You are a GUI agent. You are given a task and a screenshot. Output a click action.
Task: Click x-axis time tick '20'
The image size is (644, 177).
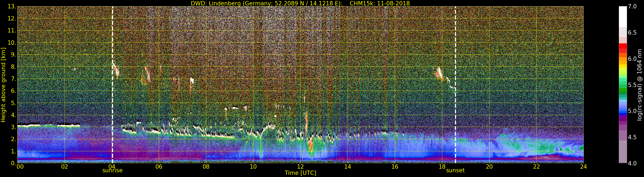(489, 166)
